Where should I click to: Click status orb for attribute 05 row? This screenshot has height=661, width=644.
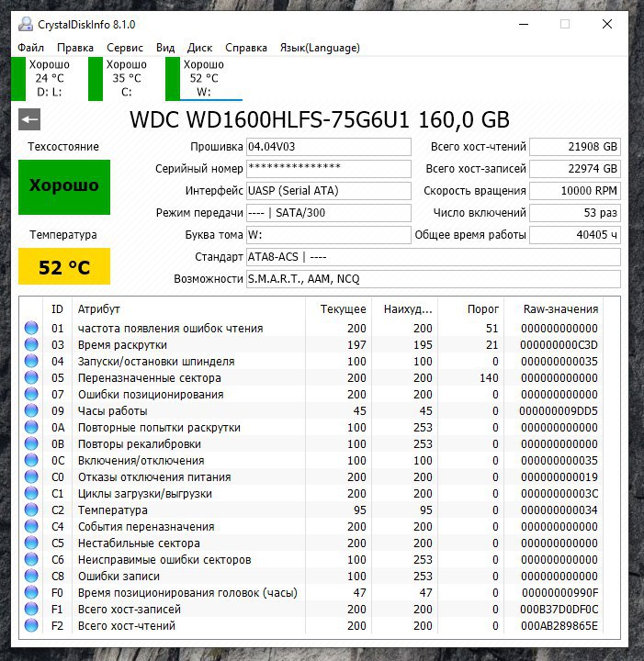point(31,377)
